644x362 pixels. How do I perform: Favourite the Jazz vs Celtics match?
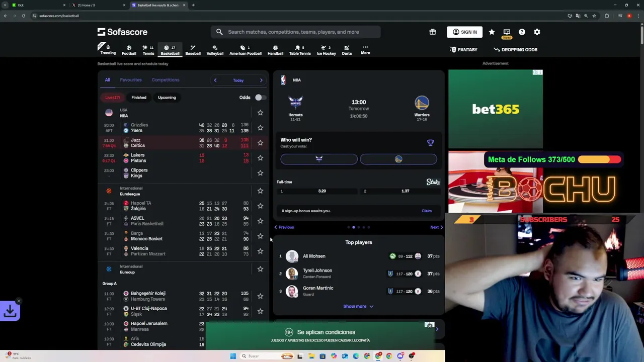(260, 143)
